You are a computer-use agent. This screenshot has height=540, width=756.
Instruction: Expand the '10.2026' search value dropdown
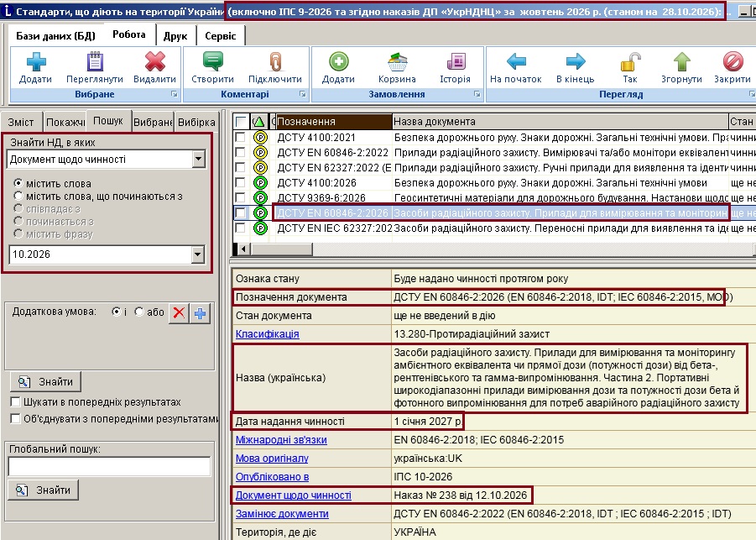[198, 254]
